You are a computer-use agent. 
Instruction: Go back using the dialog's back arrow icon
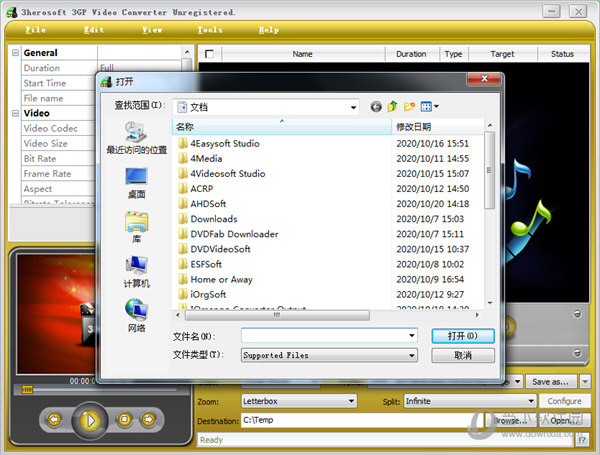coord(376,106)
